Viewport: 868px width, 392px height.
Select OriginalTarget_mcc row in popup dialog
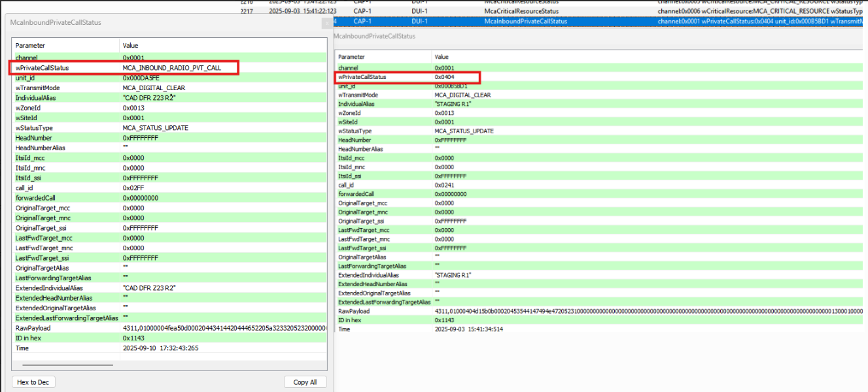coord(169,208)
